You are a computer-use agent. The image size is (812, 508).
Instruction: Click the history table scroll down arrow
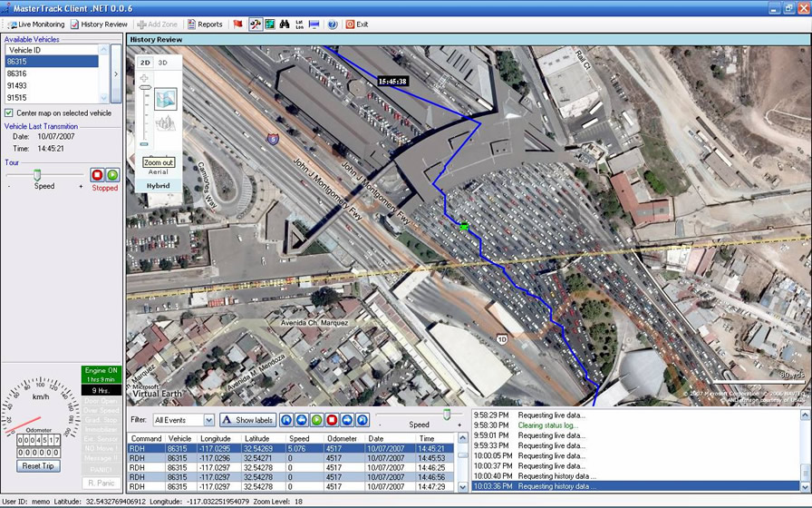(463, 487)
